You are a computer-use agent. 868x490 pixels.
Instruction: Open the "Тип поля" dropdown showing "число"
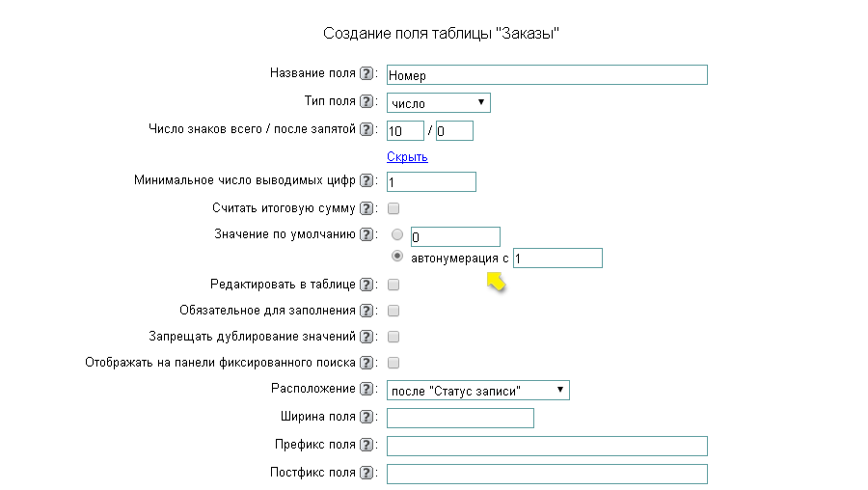point(438,103)
